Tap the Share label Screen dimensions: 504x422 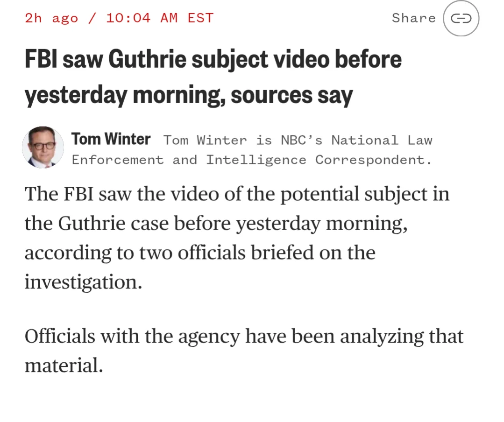pyautogui.click(x=413, y=18)
